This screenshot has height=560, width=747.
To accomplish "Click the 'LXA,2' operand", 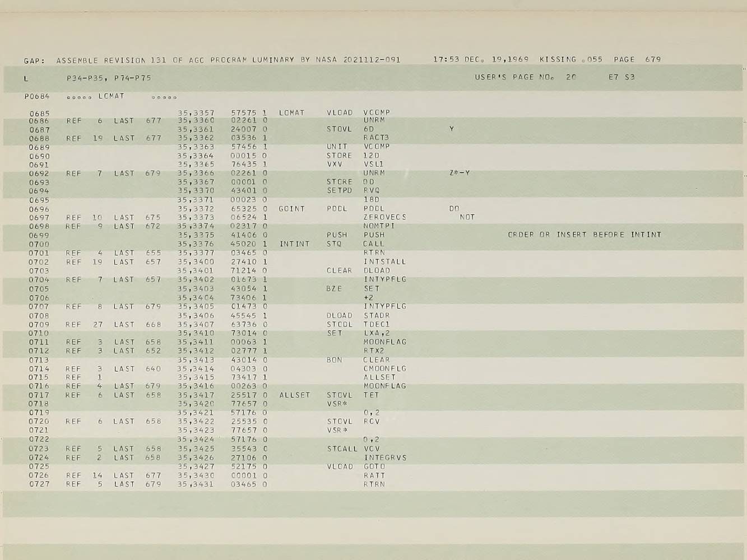I will [377, 333].
